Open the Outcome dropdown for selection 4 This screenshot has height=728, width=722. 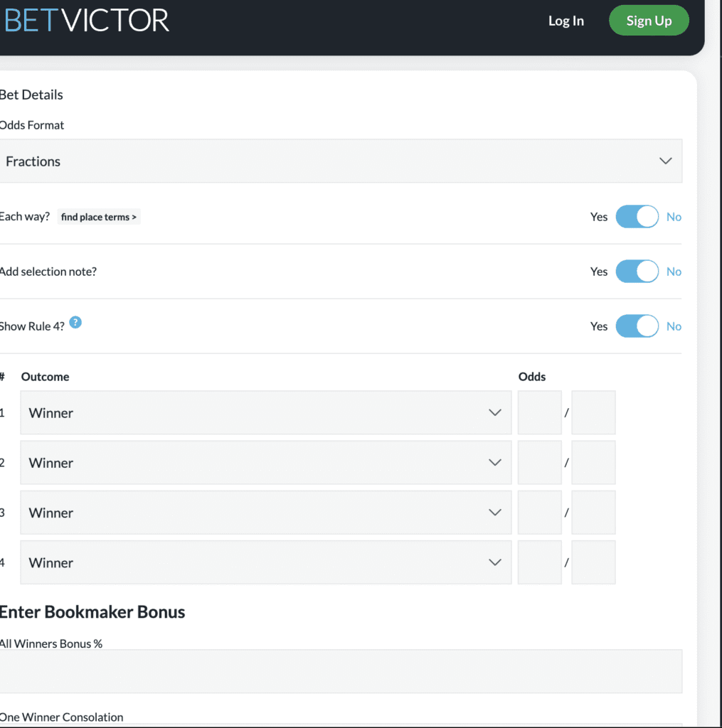point(265,562)
